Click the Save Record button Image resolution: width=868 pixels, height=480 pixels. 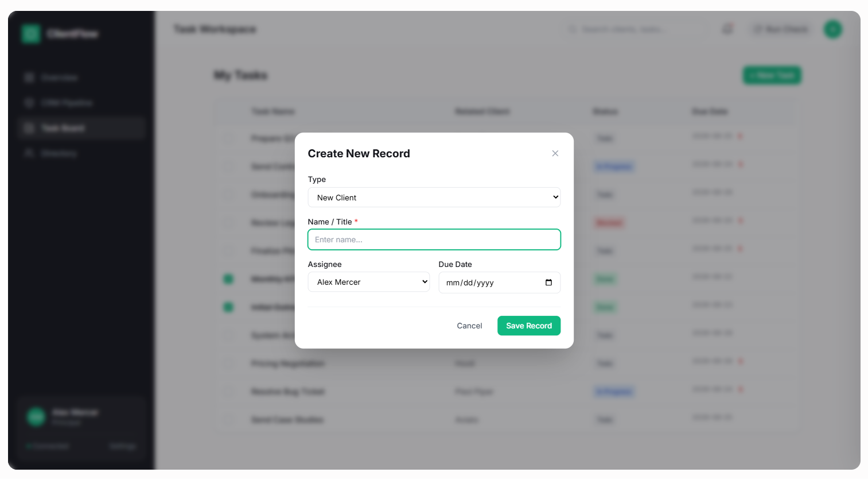coord(529,326)
